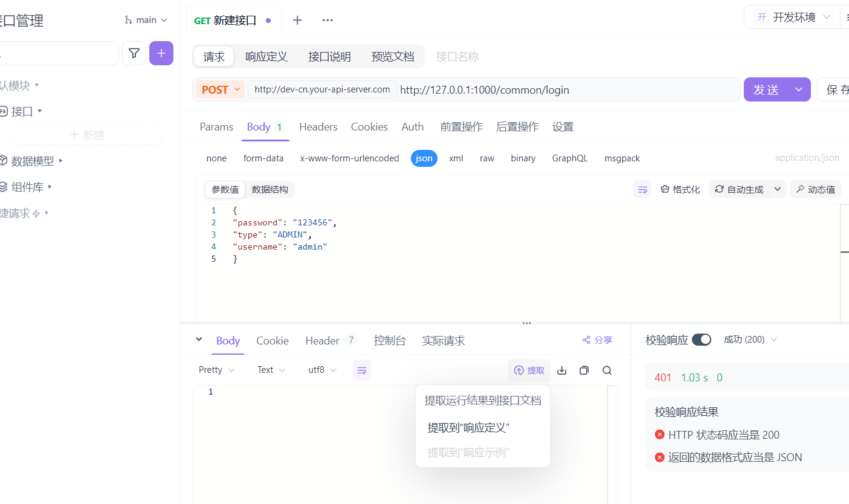
Task: Open the 发送 button dropdown arrow
Action: point(799,89)
